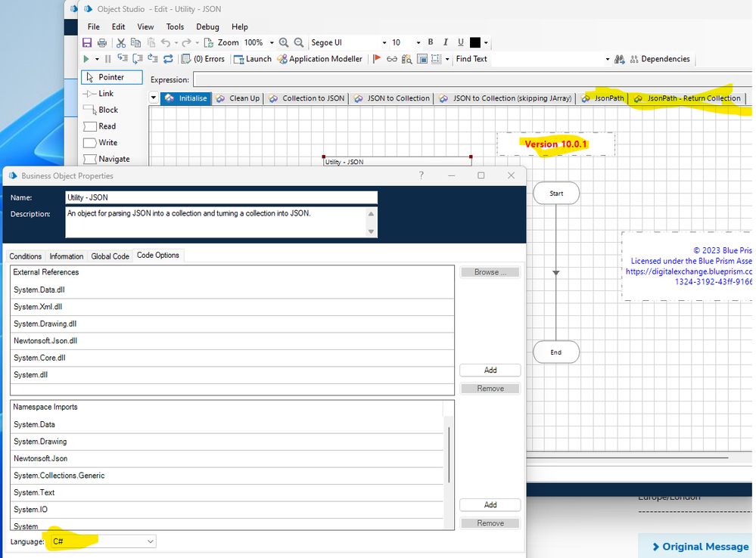Viewport: 756px width, 558px height.
Task: Open the Language dropdown showing C#
Action: point(101,541)
